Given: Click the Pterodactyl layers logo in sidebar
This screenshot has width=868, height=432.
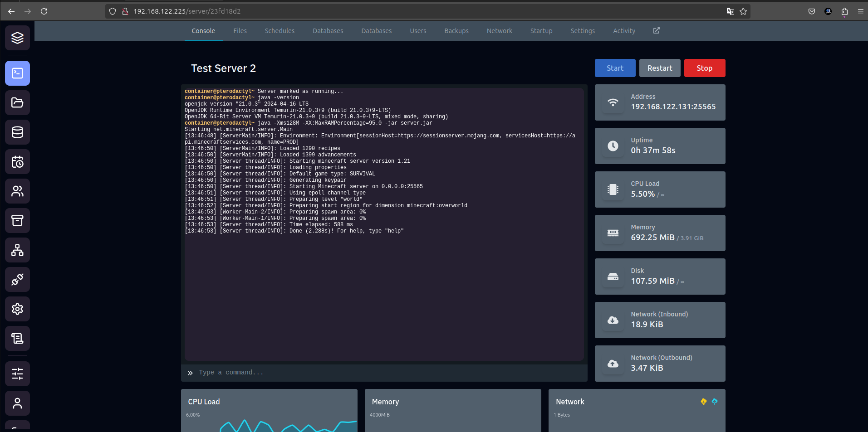Looking at the screenshot, I should point(17,38).
